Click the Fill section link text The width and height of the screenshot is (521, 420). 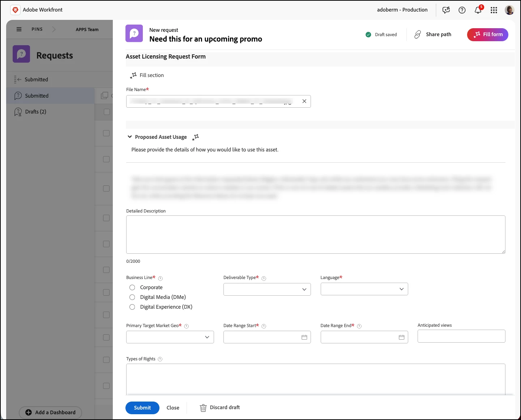pos(152,75)
